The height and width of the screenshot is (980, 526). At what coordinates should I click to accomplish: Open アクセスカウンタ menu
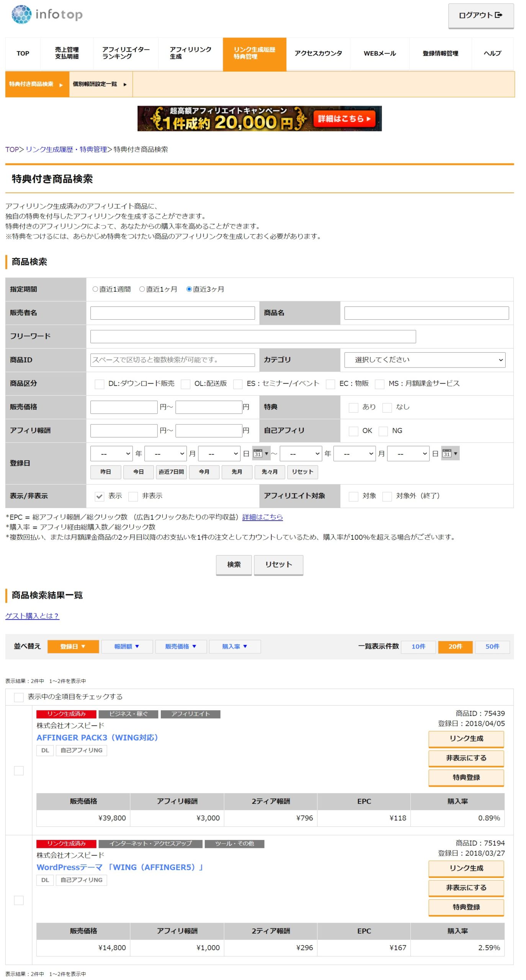[318, 54]
